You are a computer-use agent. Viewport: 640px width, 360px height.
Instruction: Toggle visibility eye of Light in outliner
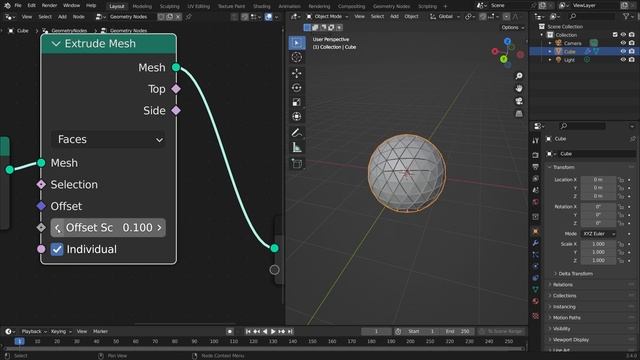623,60
